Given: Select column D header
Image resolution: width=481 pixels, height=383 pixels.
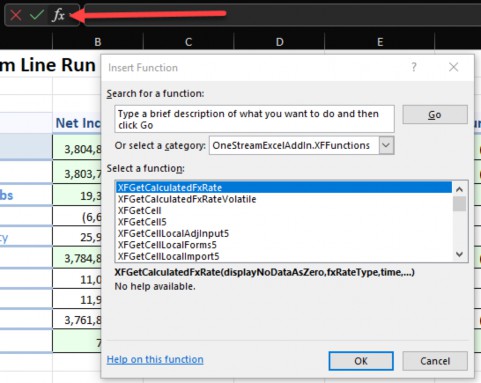Looking at the screenshot, I should 280,42.
